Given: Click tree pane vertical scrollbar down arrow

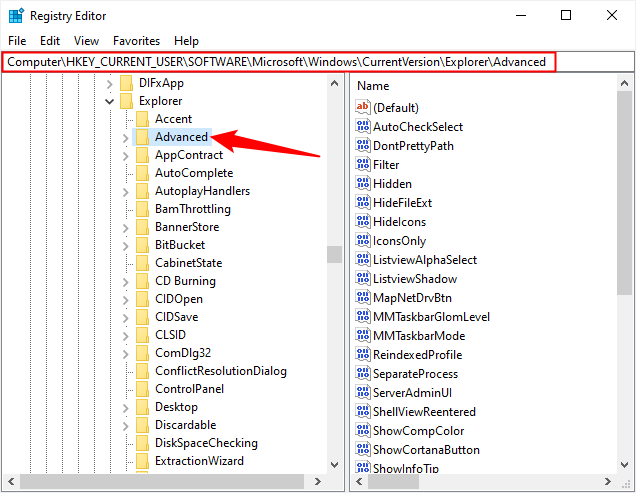Looking at the screenshot, I should 335,465.
